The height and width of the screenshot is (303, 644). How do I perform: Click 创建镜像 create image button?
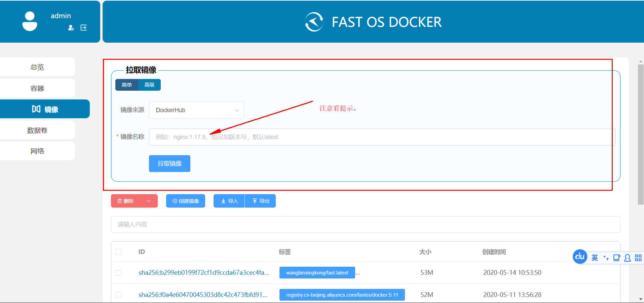(x=186, y=201)
